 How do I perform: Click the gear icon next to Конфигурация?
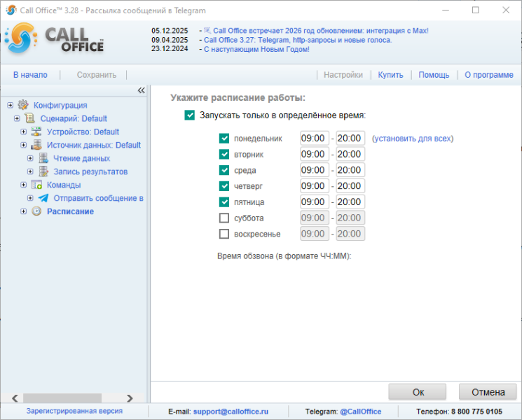point(23,105)
